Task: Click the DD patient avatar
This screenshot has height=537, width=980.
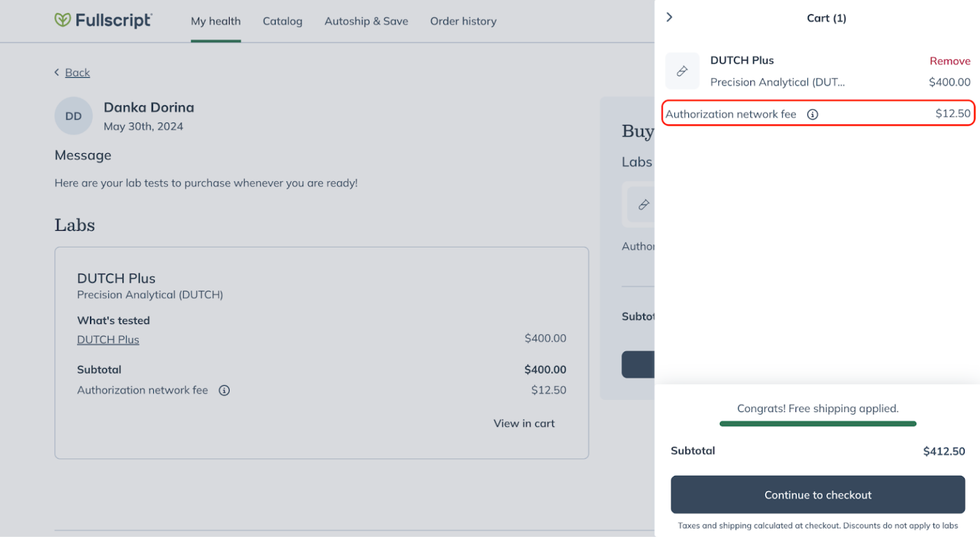Action: (73, 116)
